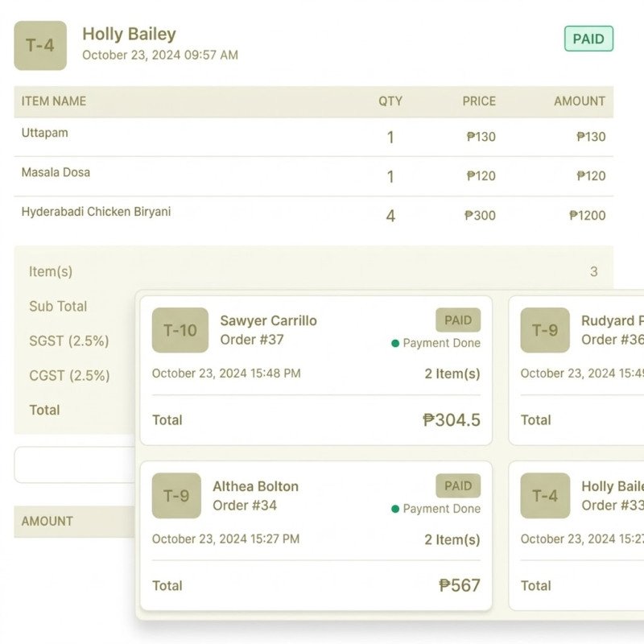
Task: Open the T-10 badge on Sawyer Carrillo's card
Action: (180, 330)
